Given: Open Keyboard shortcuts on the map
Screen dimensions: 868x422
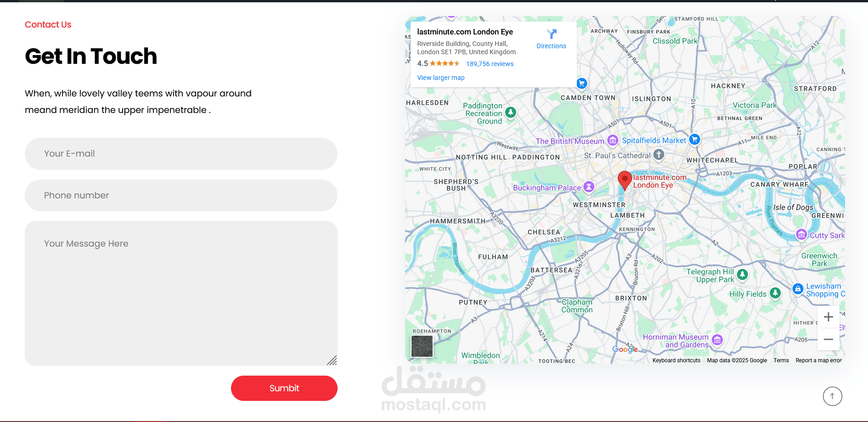Looking at the screenshot, I should coord(676,360).
